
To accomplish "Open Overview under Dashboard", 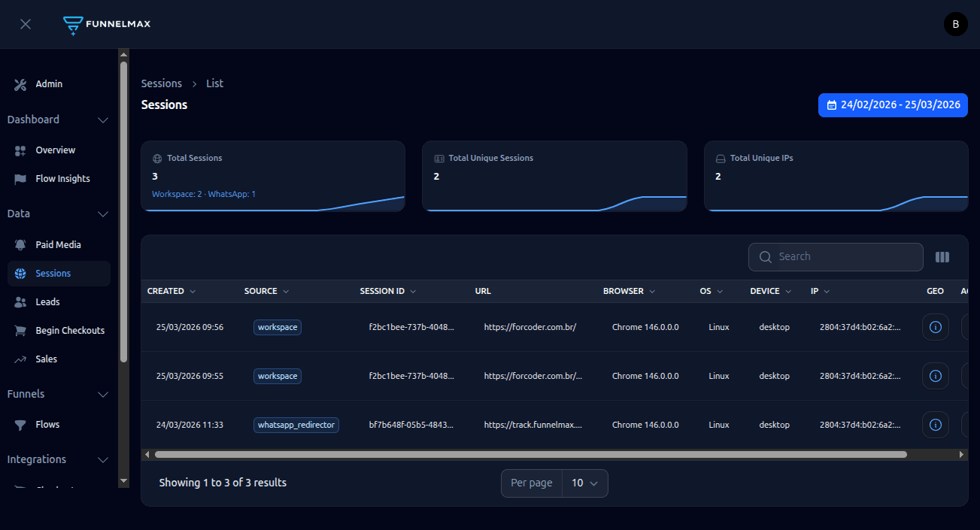I will (55, 150).
